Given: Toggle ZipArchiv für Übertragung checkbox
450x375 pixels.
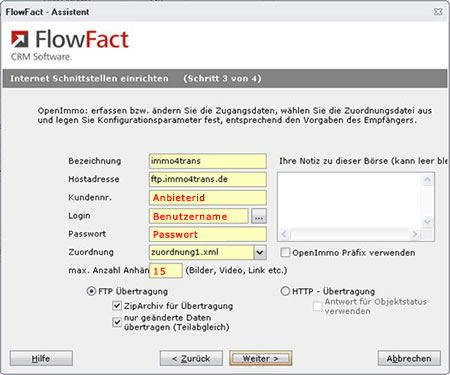Looking at the screenshot, I should click(117, 305).
